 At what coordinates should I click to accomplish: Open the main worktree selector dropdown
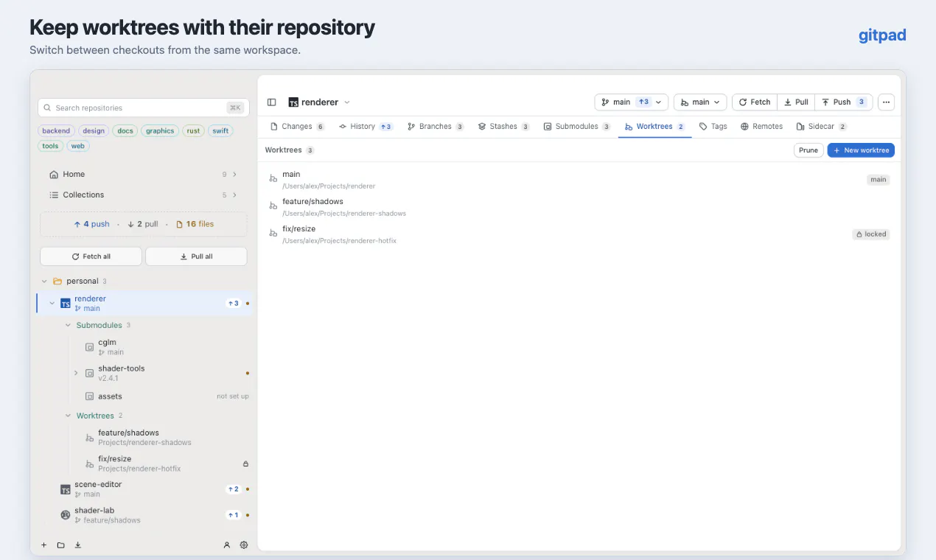[700, 102]
